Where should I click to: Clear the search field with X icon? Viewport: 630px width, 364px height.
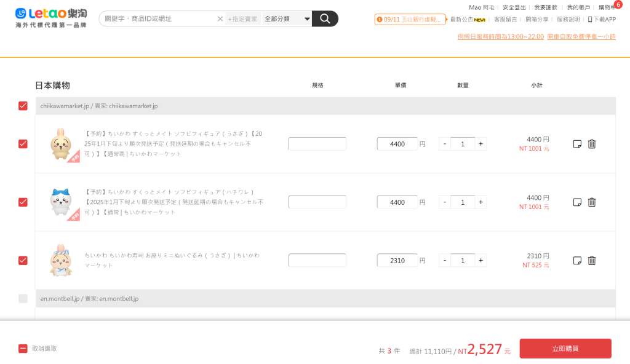[x=220, y=19]
